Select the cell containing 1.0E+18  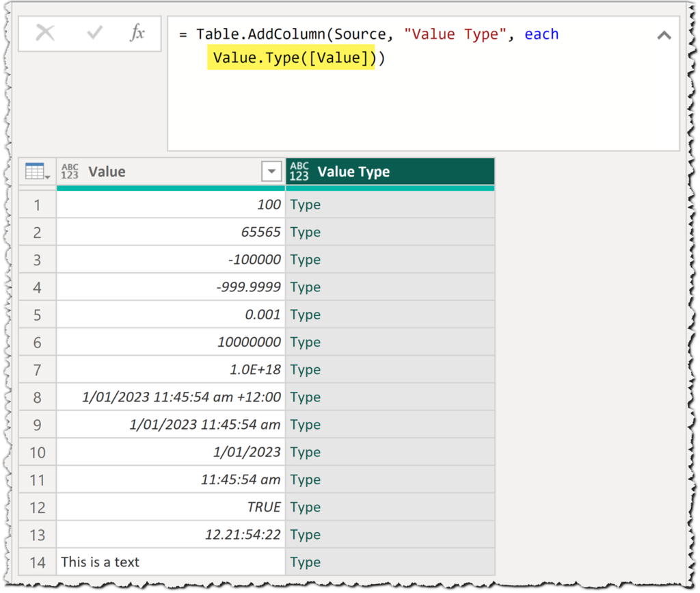tap(171, 370)
